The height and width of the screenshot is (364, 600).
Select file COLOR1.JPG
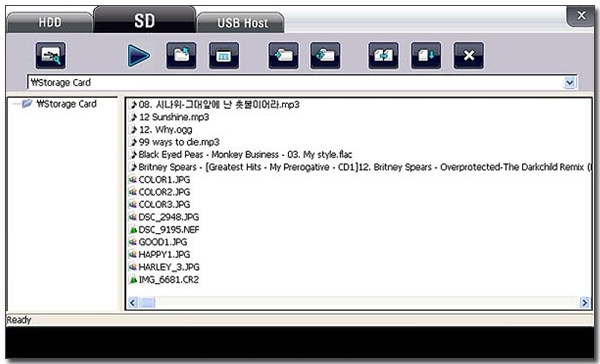pyautogui.click(x=164, y=180)
